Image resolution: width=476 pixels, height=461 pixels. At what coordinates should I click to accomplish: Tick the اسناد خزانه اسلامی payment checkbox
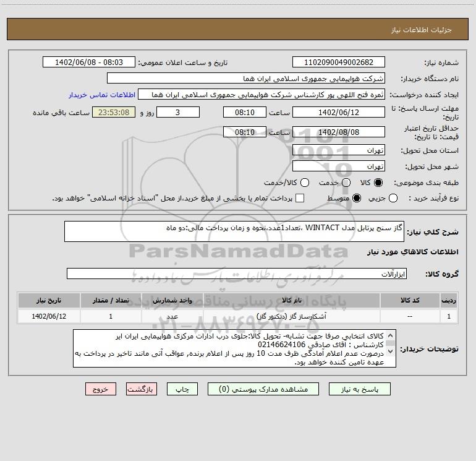[x=300, y=198]
